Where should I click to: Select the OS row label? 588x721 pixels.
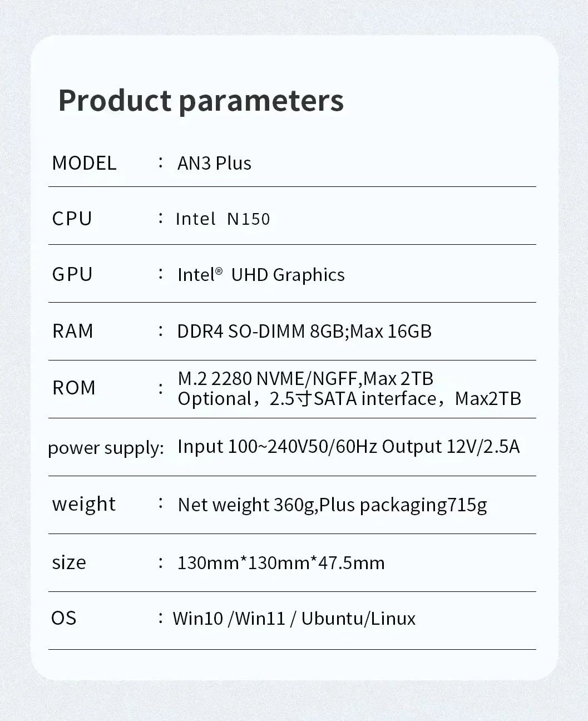click(x=63, y=618)
